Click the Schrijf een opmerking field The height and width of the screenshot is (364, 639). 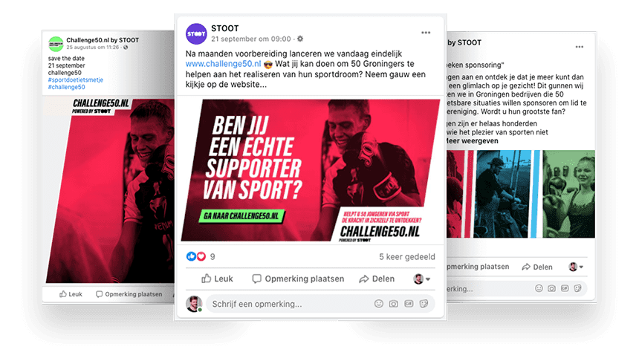(x=320, y=304)
